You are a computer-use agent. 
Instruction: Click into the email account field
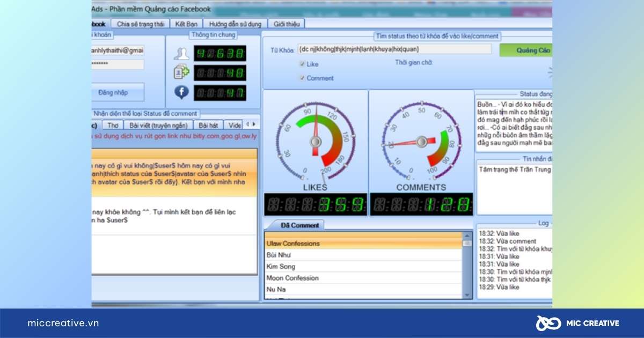[x=118, y=50]
